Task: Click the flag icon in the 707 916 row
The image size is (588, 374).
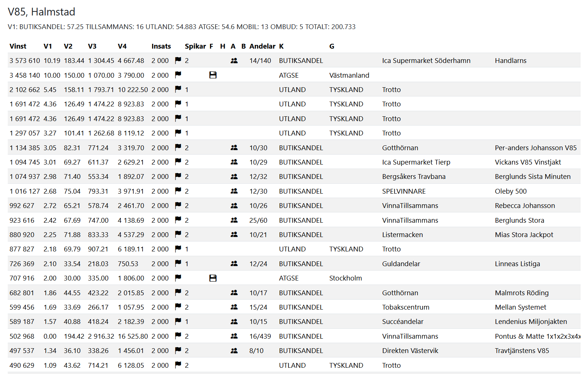Action: tap(178, 278)
